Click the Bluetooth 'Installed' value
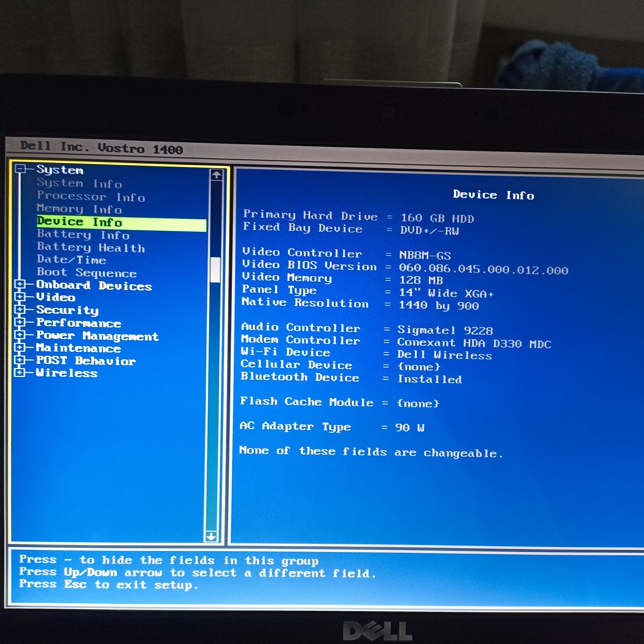 pyautogui.click(x=430, y=379)
